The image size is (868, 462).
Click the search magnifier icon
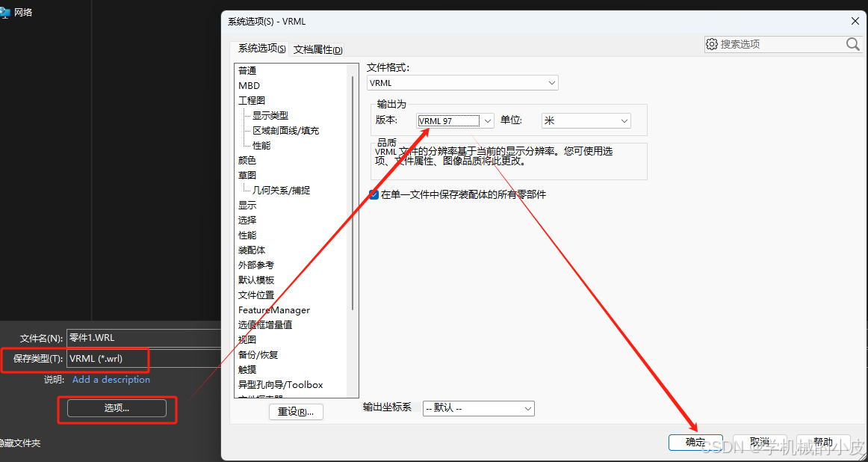click(x=853, y=44)
